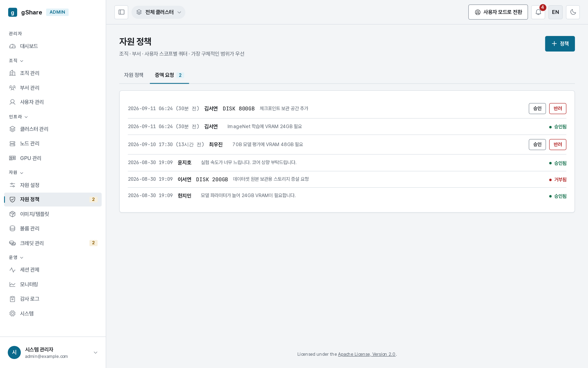This screenshot has width=588, height=368.
Task: Click 윤지호's request row text
Action: (x=249, y=162)
